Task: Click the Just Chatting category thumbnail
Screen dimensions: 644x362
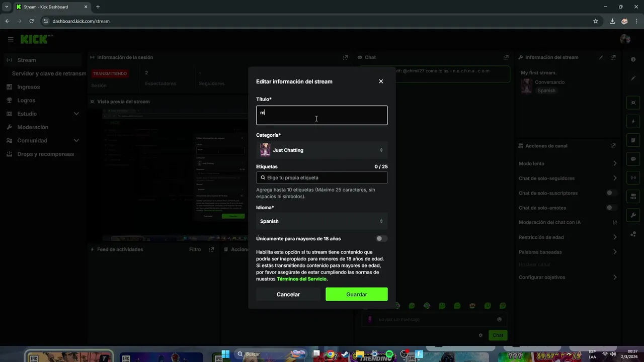Action: tap(265, 150)
